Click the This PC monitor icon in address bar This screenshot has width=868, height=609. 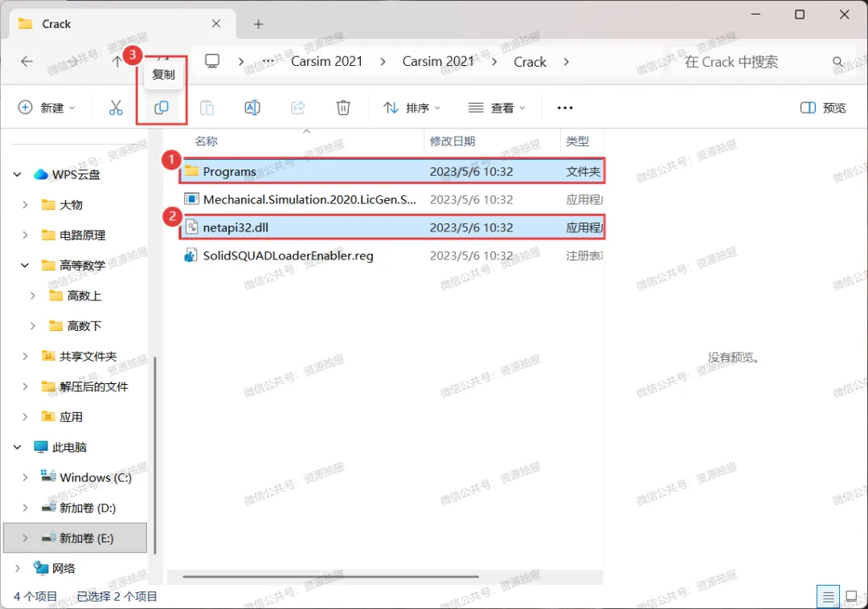212,61
